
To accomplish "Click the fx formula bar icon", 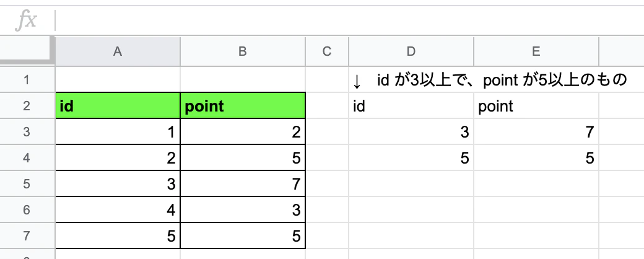I will (x=26, y=20).
